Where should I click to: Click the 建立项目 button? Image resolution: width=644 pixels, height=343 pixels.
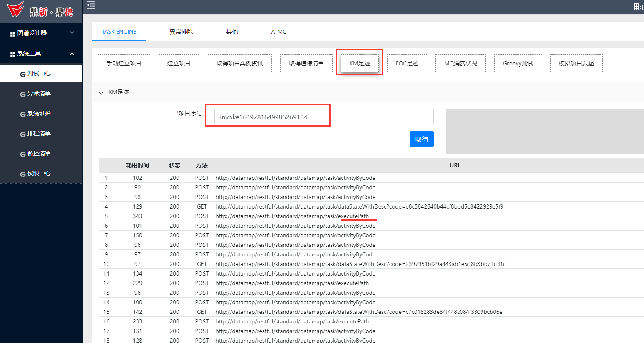179,63
